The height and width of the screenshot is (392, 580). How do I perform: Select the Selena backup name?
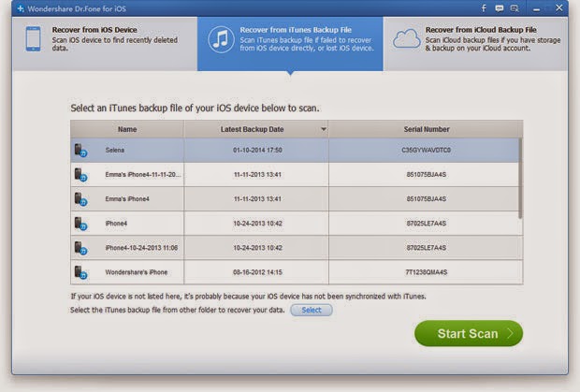[115, 150]
